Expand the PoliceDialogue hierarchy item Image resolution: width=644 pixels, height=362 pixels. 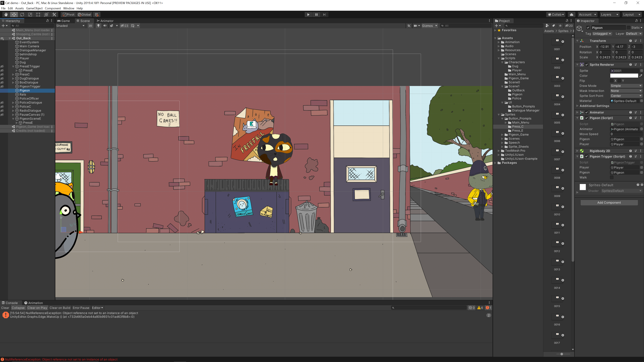pos(13,103)
